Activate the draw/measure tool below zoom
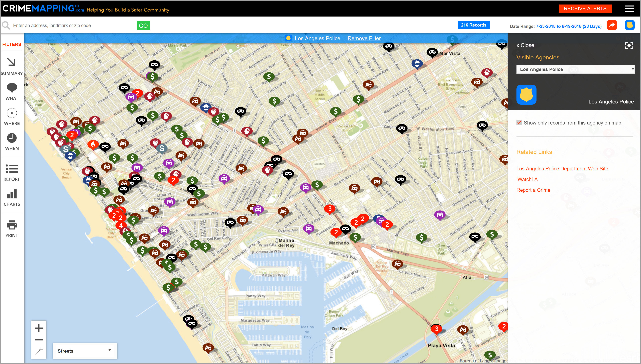641x364 pixels. click(x=39, y=351)
